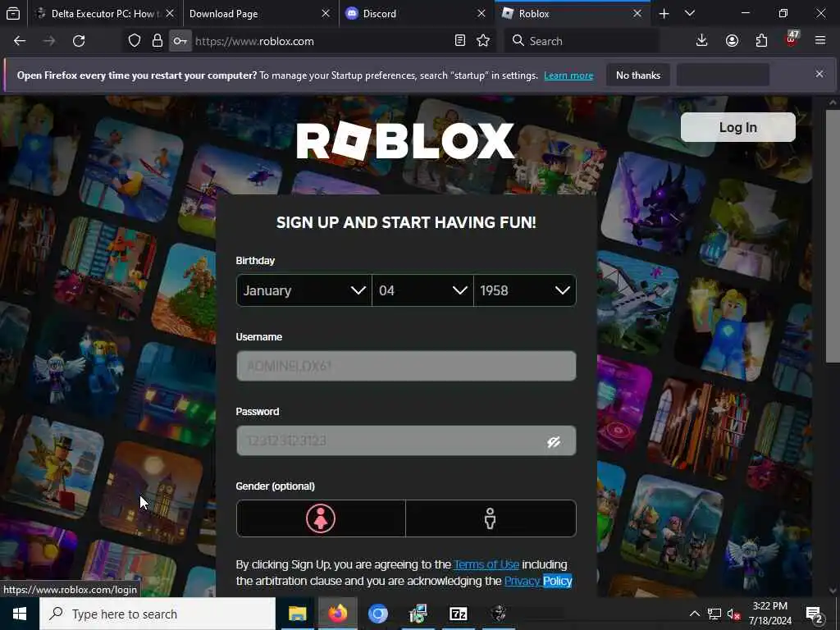The image size is (840, 630).
Task: Bookmark this page with the star icon
Action: coord(483,41)
